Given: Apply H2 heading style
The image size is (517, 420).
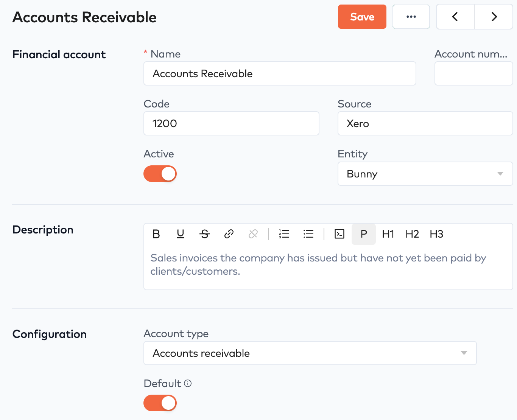Looking at the screenshot, I should tap(412, 234).
